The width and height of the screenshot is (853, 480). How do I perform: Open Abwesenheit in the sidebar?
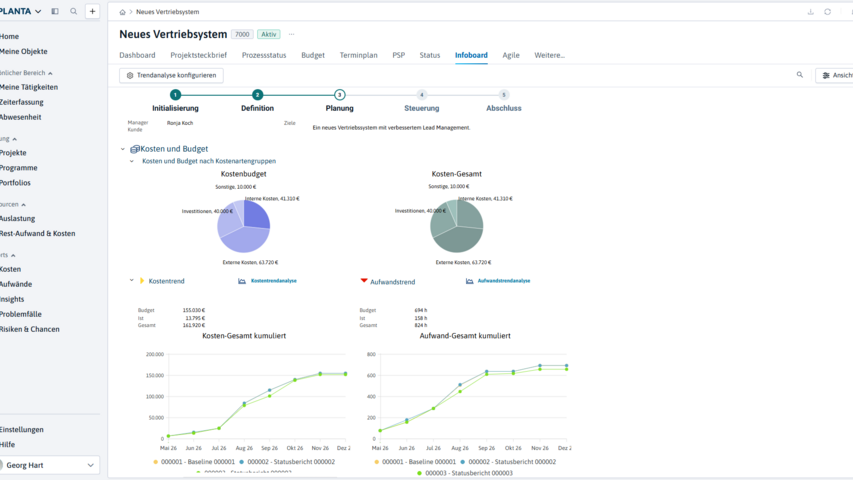pyautogui.click(x=21, y=117)
